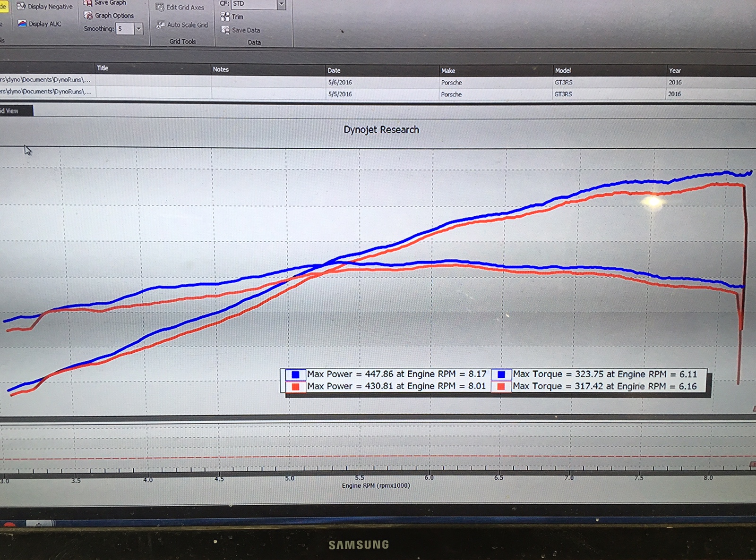Click the Save Graph icon
The height and width of the screenshot is (560, 756).
[88, 3]
